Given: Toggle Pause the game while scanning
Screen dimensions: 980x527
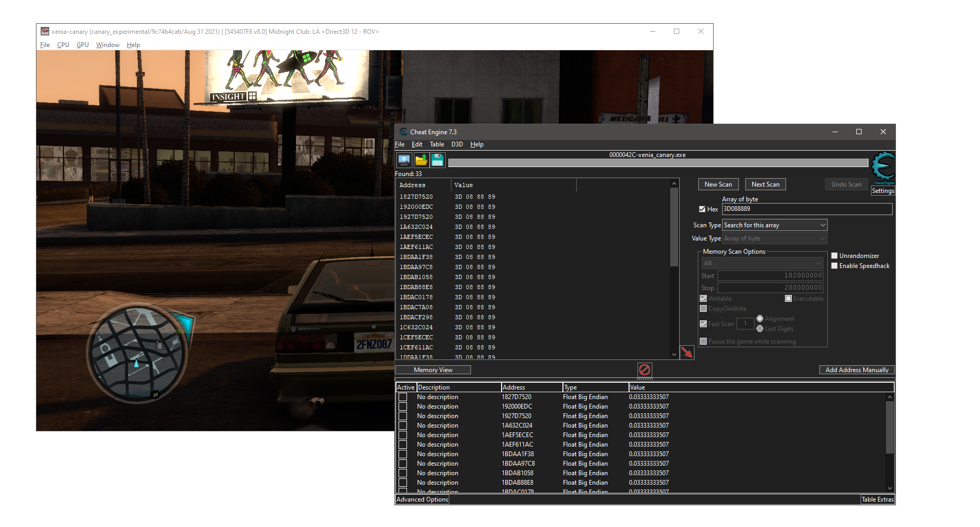Looking at the screenshot, I should (x=704, y=341).
